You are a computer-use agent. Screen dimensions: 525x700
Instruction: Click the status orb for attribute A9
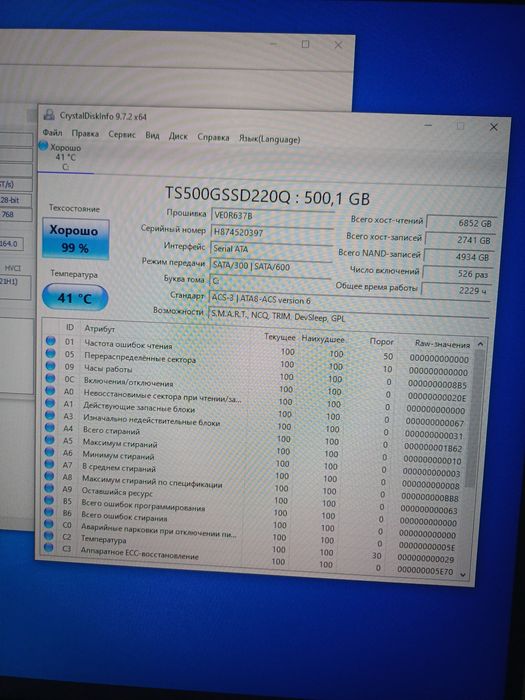click(x=49, y=490)
